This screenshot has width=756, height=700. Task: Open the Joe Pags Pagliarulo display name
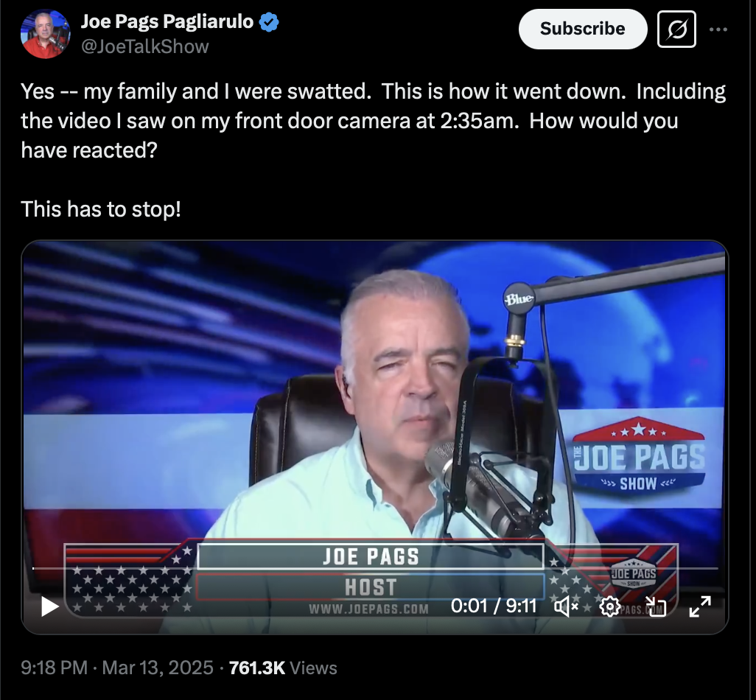pos(167,21)
